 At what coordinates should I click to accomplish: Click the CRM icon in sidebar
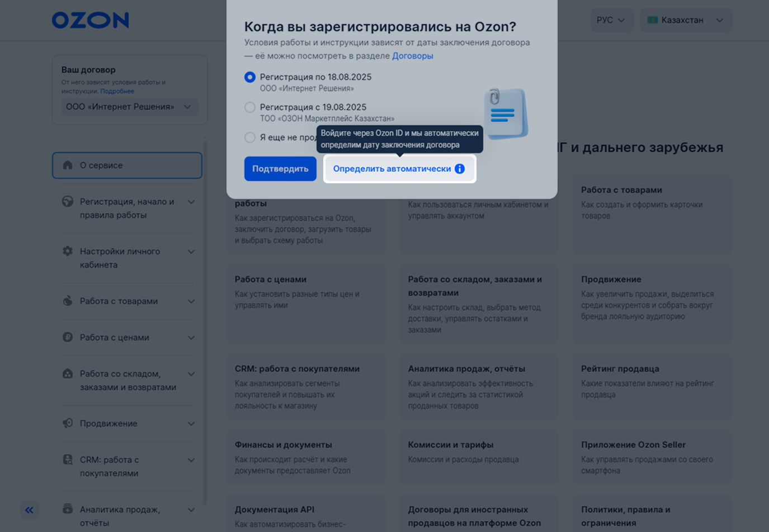point(68,460)
